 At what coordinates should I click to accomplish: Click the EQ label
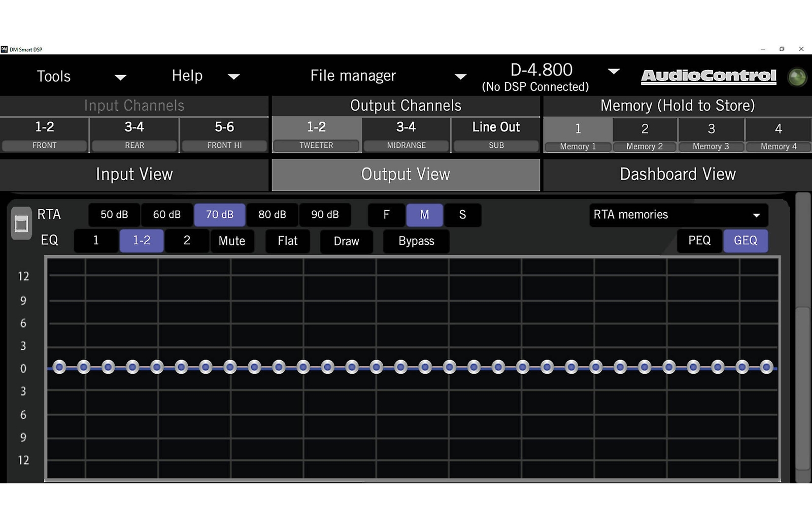[x=49, y=240]
